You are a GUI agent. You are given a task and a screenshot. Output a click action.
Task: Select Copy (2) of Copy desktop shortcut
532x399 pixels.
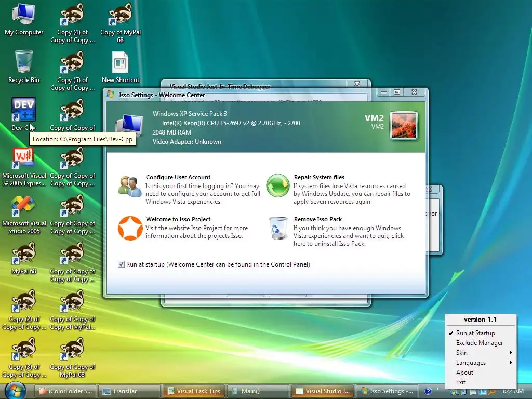point(24,310)
